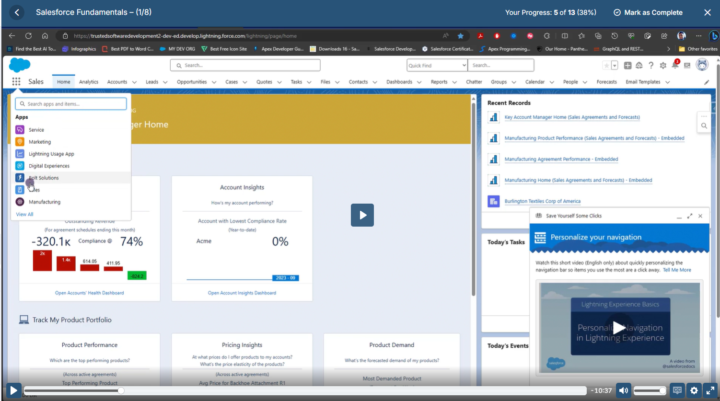Click the Tell Me More link
Viewport: 720px width, 401px height.
(677, 270)
